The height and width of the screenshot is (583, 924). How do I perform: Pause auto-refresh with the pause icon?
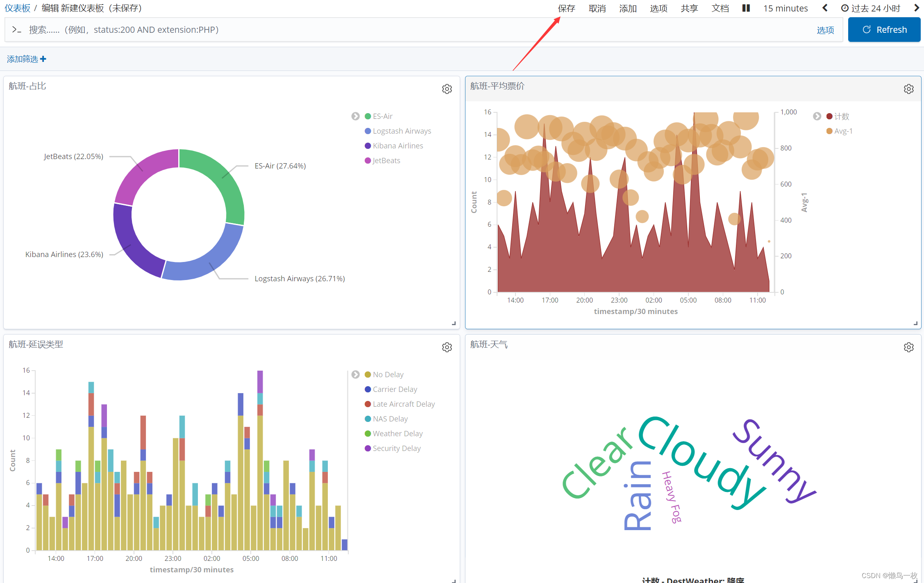(x=746, y=8)
